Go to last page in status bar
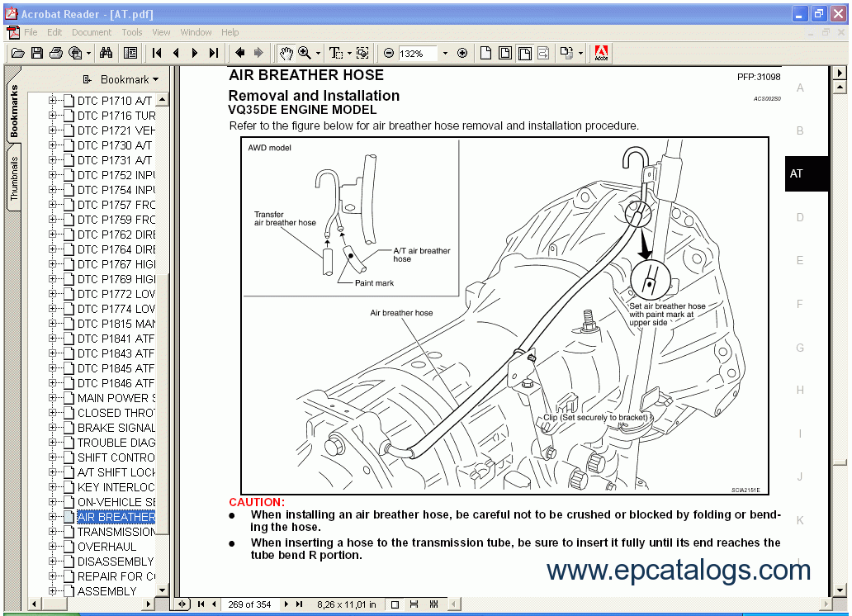The width and height of the screenshot is (852, 616). pos(300,604)
